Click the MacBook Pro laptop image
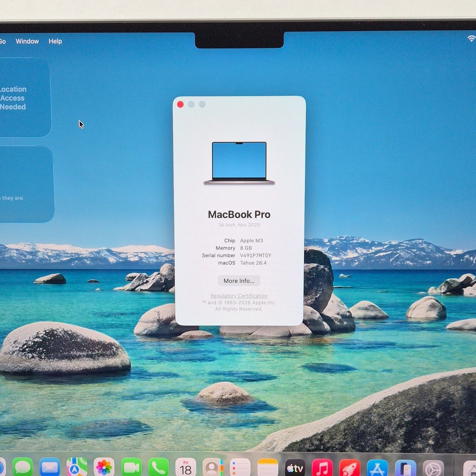Screen dimensions: 476x476 [x=239, y=163]
